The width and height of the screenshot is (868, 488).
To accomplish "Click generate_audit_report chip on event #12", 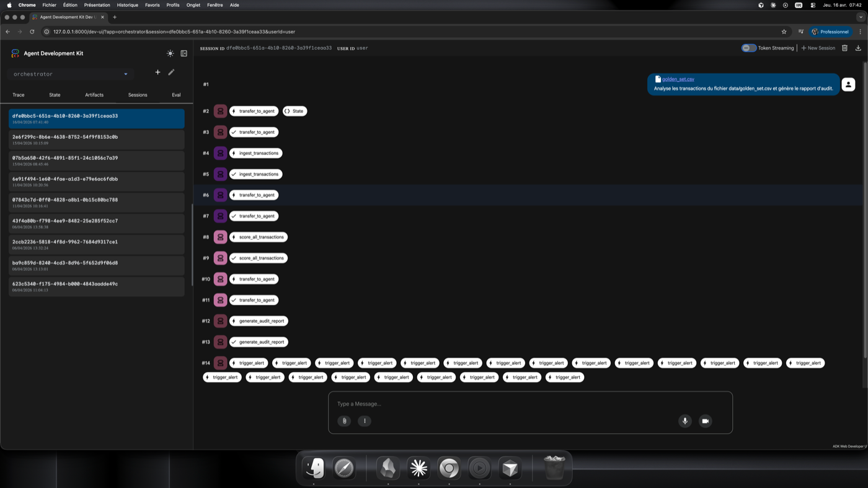I will (x=259, y=321).
